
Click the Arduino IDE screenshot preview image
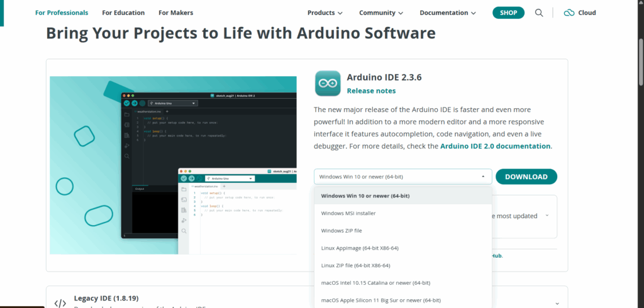[x=173, y=165]
